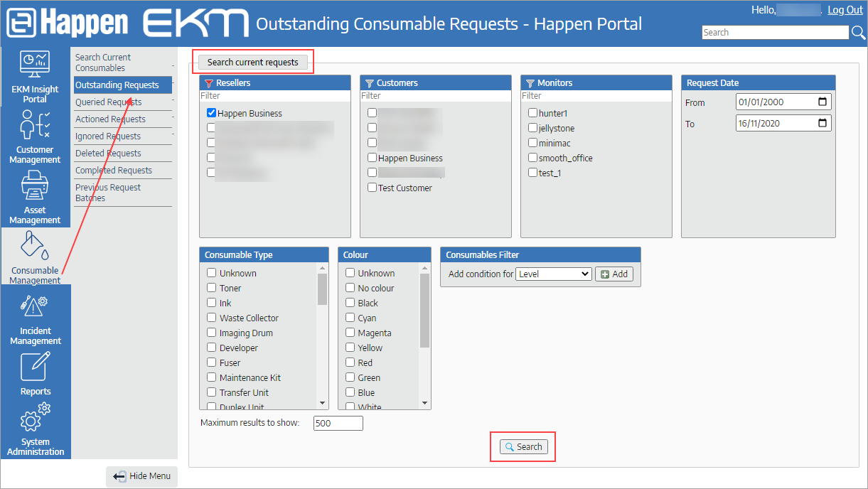Viewport: 868px width, 489px height.
Task: Open Queried Requests menu item
Action: click(123, 102)
